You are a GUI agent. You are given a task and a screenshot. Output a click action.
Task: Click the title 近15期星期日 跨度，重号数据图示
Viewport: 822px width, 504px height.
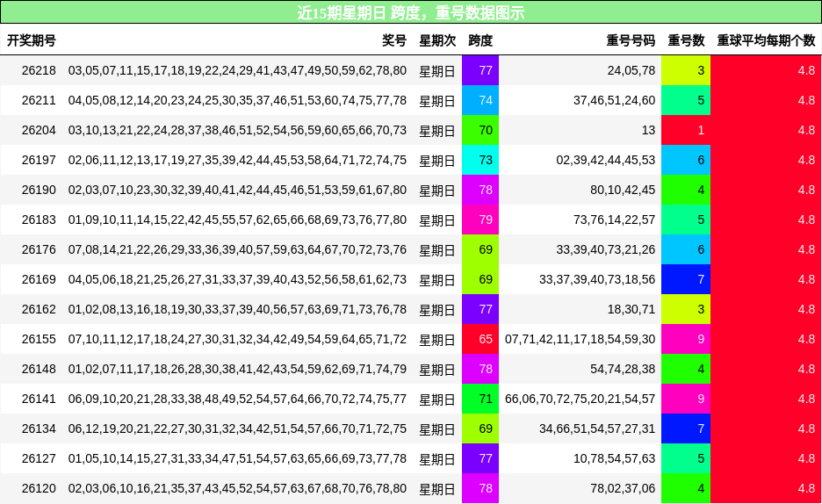pyautogui.click(x=410, y=12)
